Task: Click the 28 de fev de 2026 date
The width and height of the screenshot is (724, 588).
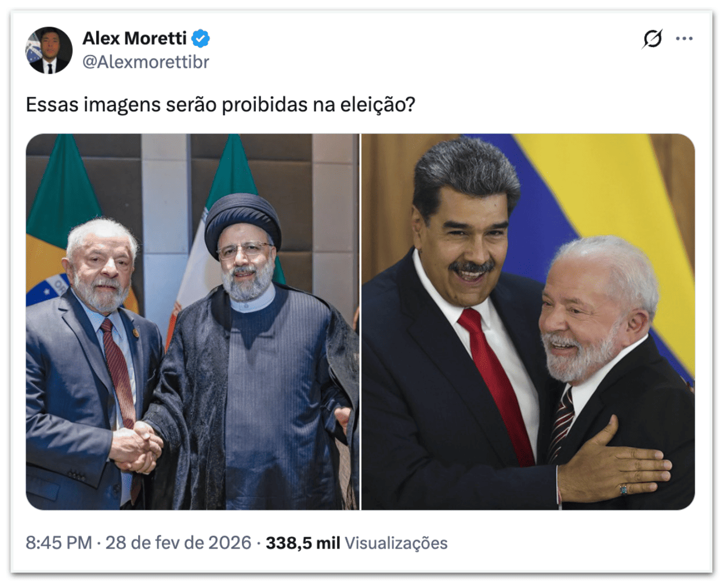Action: pos(178,543)
